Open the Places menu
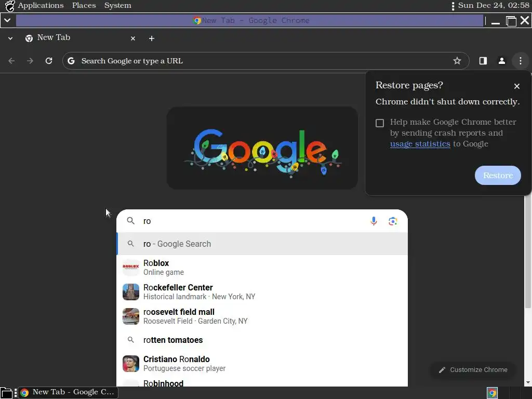Screen dimensions: 532x399 (x=84, y=5)
